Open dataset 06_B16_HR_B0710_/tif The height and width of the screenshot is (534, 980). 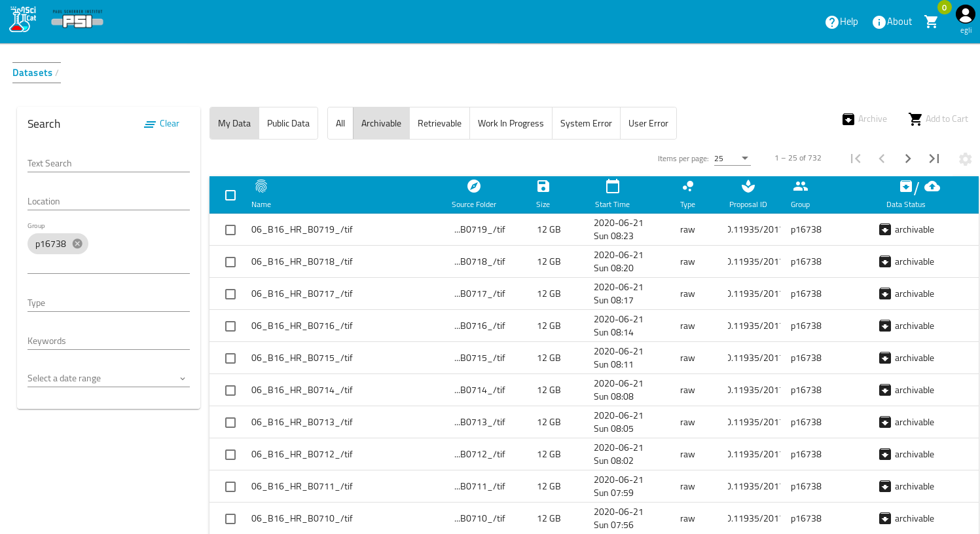pyautogui.click(x=302, y=518)
